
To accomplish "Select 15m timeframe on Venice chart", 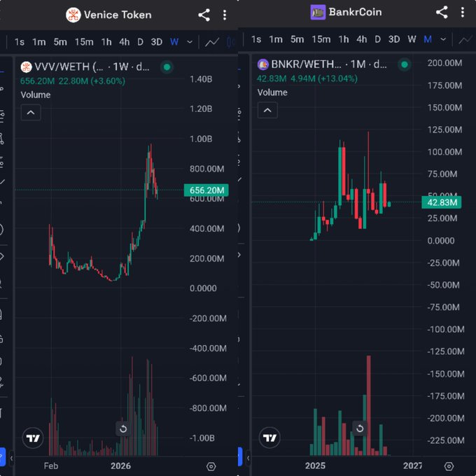I will (x=84, y=42).
